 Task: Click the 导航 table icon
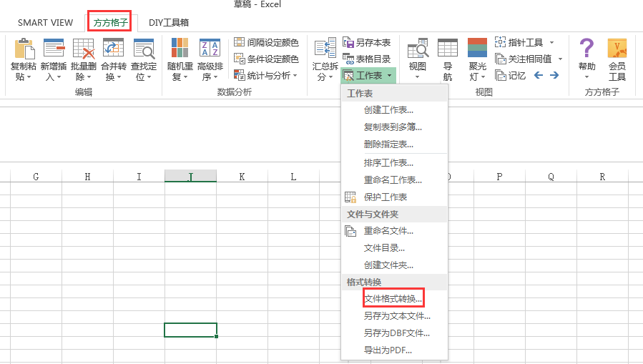click(448, 49)
